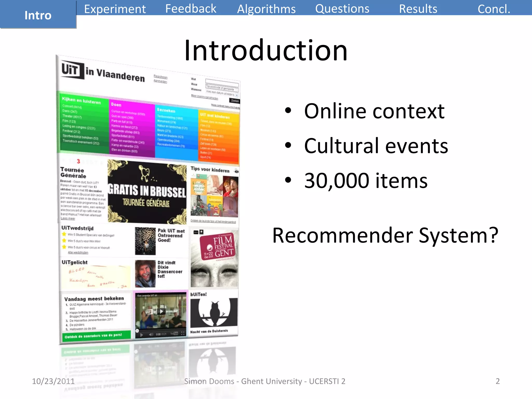Click the Registreren link

(160, 77)
